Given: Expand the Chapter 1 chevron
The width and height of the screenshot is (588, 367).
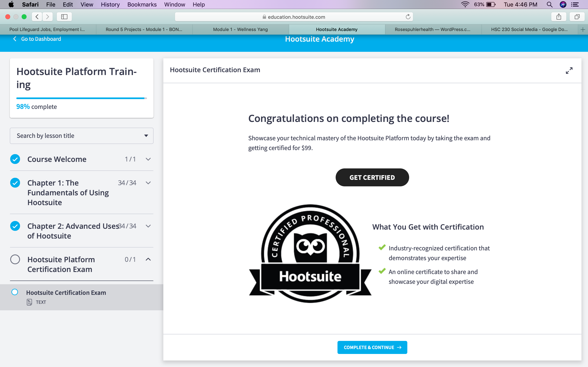Looking at the screenshot, I should pos(148,182).
